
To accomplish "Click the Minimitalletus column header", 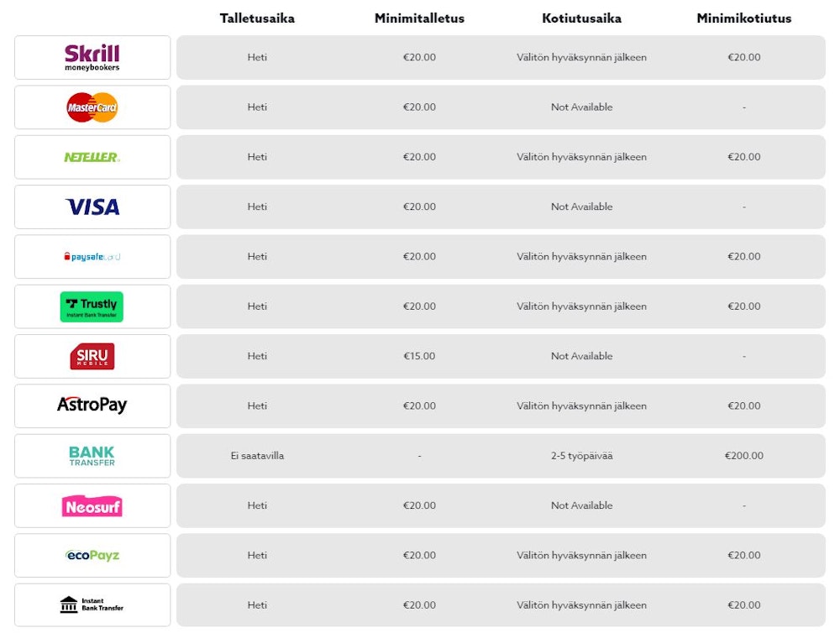I will [x=419, y=18].
